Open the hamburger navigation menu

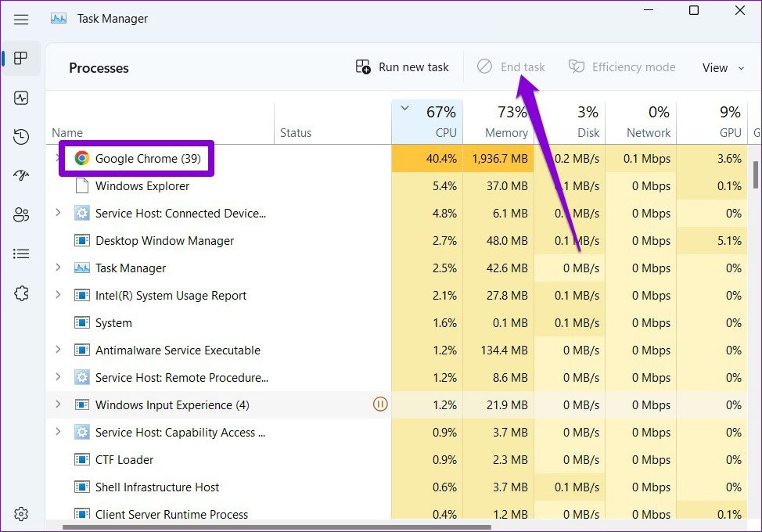point(21,19)
